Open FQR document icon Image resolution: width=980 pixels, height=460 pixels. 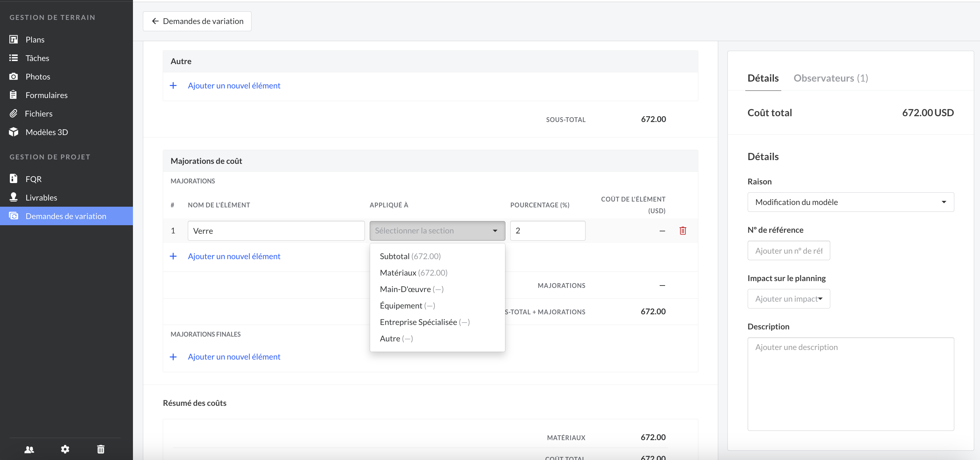(x=13, y=179)
